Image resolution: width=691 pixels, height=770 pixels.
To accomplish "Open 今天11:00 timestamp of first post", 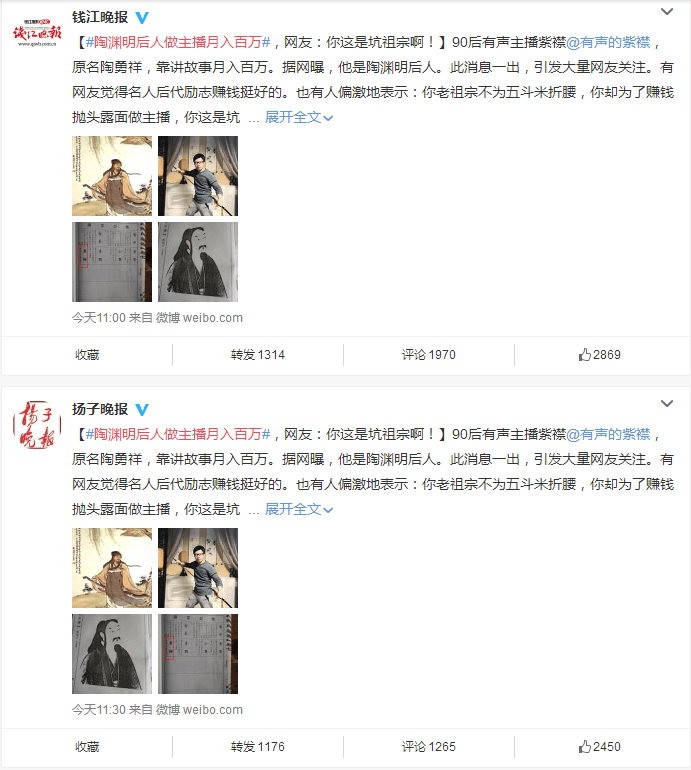I will (99, 318).
